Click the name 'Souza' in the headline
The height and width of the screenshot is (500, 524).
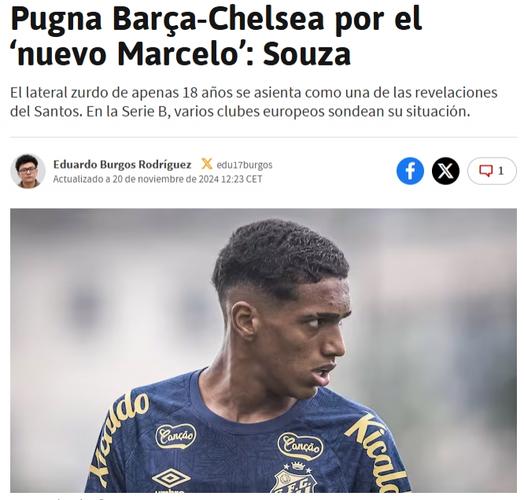[x=307, y=53]
